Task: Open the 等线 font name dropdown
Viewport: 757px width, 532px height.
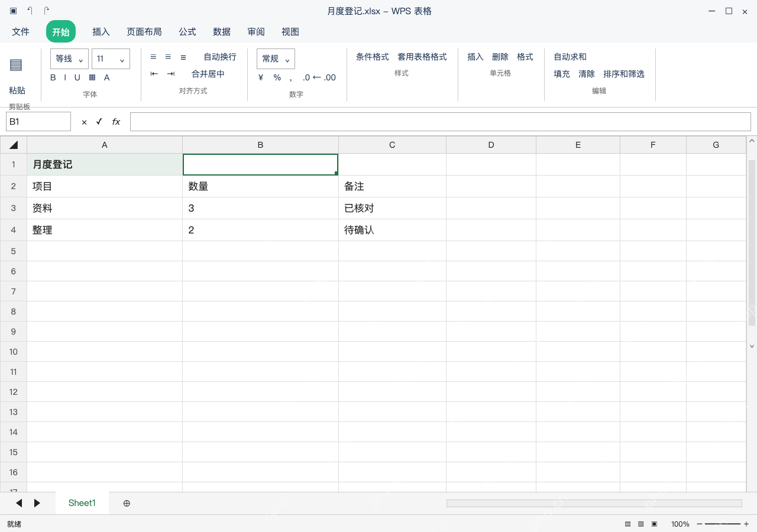Action: (x=69, y=59)
